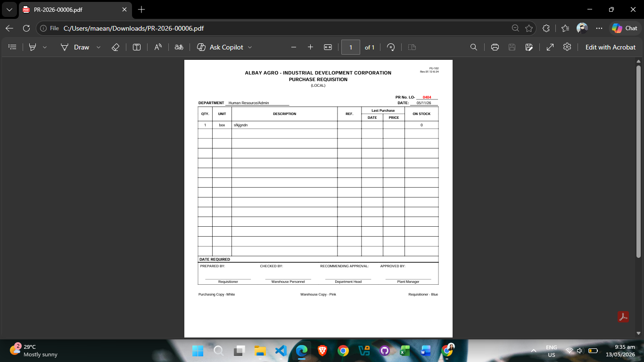644x362 pixels.
Task: Enter full screen PDF view
Action: tap(550, 47)
